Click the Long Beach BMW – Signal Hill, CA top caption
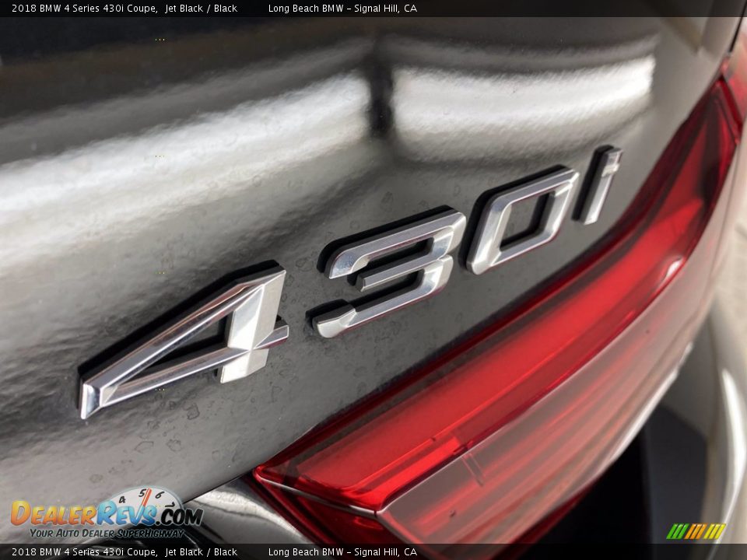This screenshot has height=560, width=747. coord(342,8)
